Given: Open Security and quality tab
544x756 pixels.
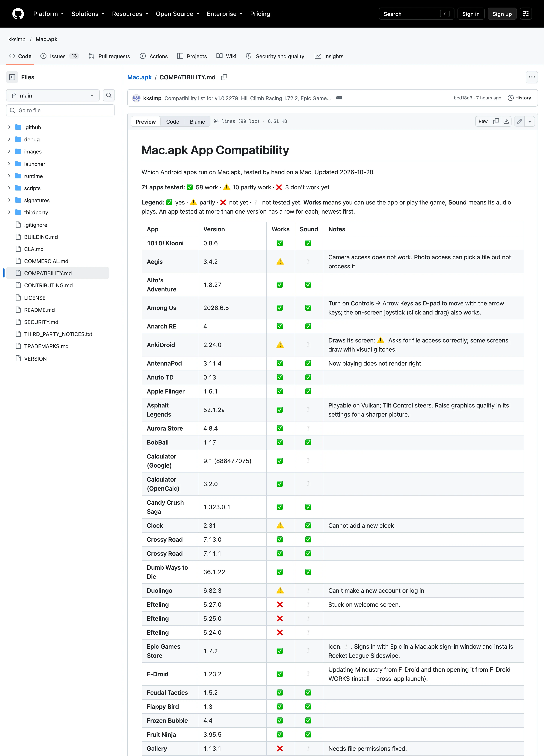Looking at the screenshot, I should pos(275,56).
